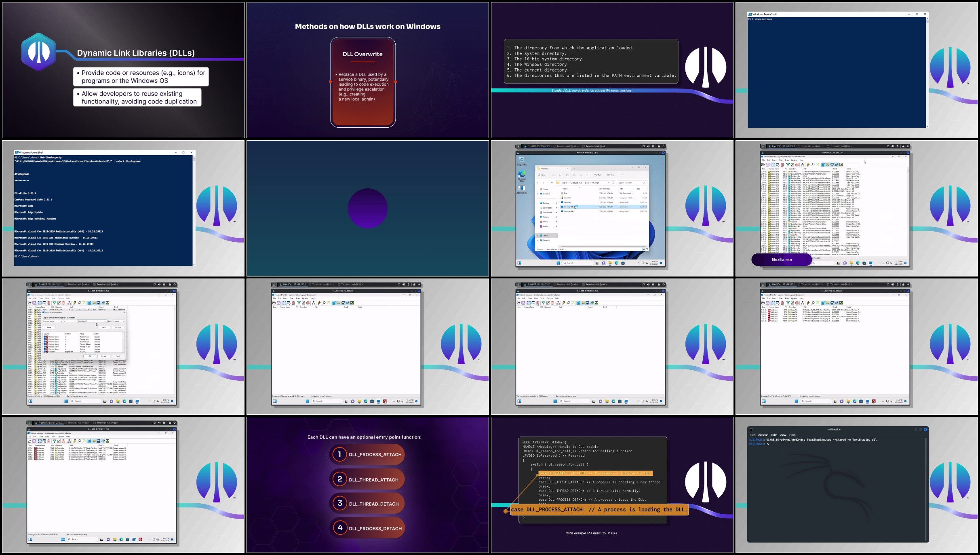
Task: Click the Back arrow in Procmon File Explorer
Action: point(538,183)
